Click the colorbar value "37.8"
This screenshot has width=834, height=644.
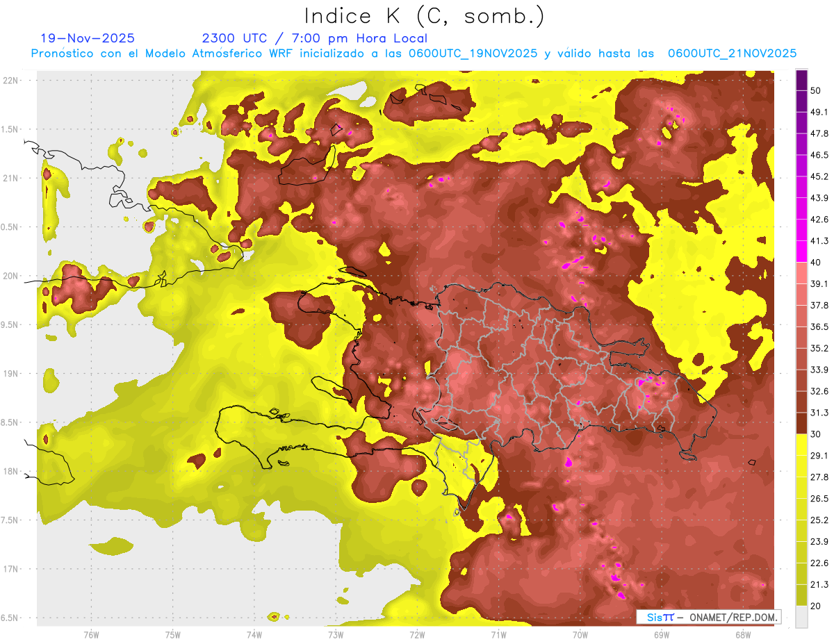[819, 305]
